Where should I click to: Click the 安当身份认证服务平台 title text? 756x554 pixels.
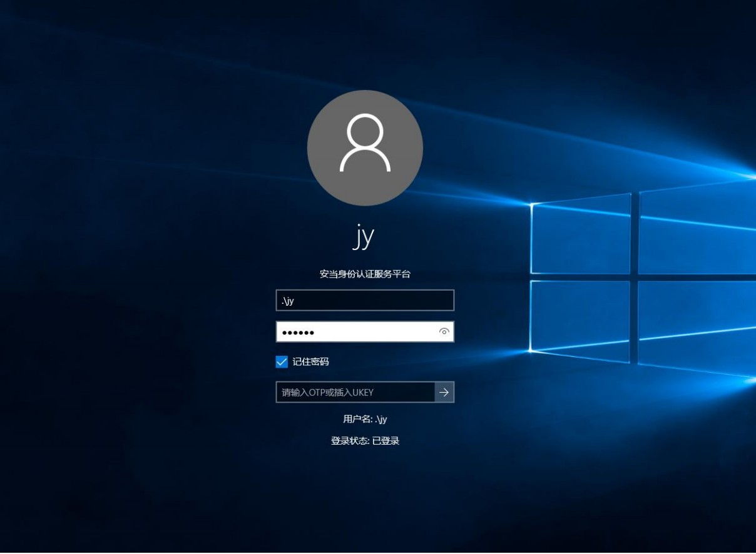pos(365,274)
